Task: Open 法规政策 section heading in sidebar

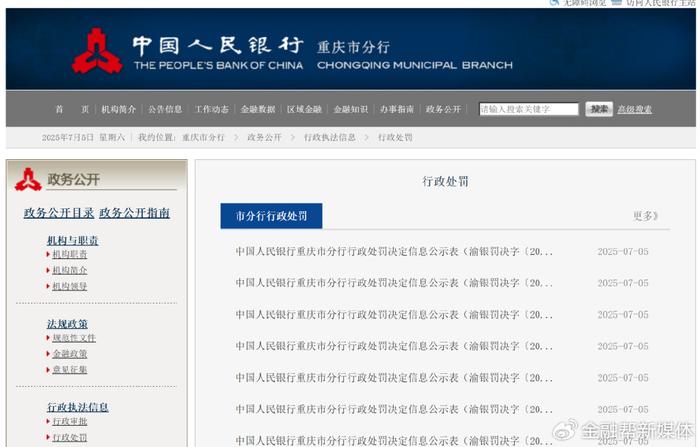Action: click(67, 324)
